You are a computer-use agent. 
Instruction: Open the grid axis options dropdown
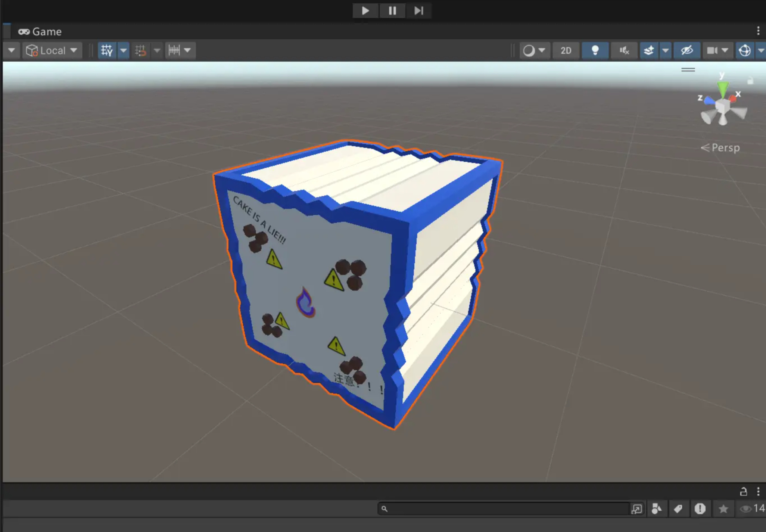123,50
